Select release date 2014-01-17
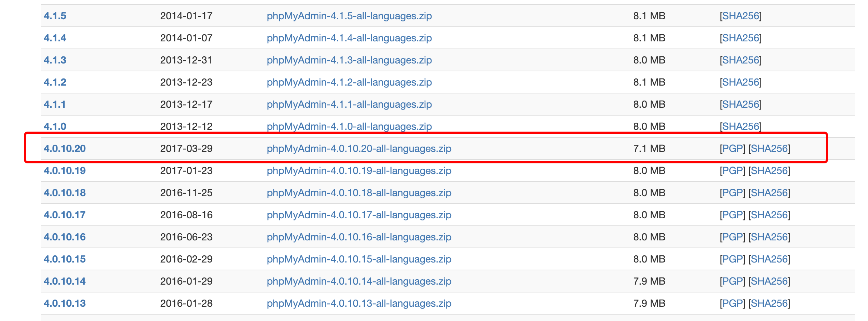The width and height of the screenshot is (868, 321). (186, 16)
